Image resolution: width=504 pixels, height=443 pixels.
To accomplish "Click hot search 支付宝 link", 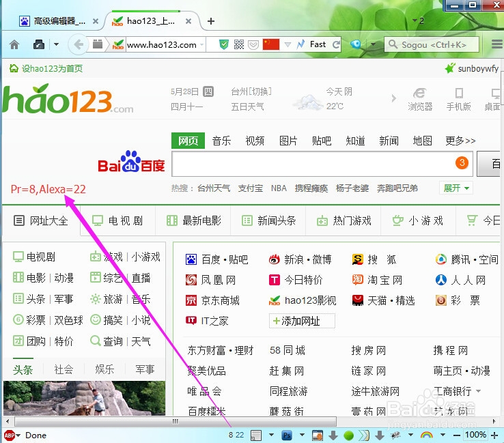I will coord(251,188).
